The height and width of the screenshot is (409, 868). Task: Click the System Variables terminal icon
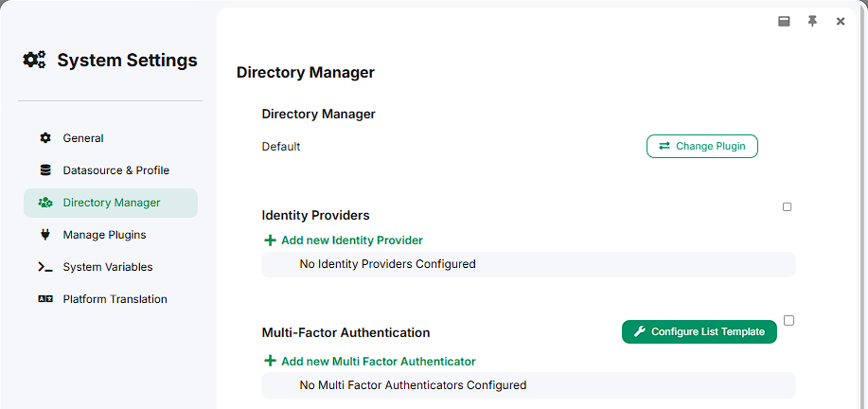(x=45, y=267)
